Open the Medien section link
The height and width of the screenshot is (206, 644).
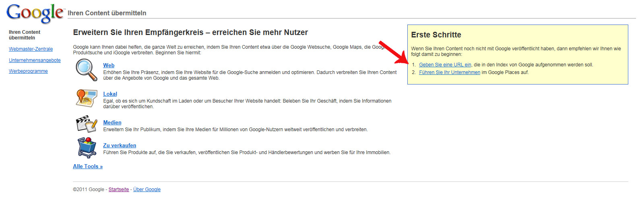(x=112, y=122)
